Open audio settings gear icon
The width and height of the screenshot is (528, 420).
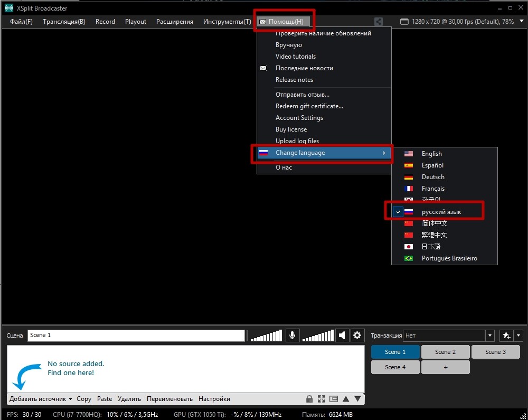(357, 335)
